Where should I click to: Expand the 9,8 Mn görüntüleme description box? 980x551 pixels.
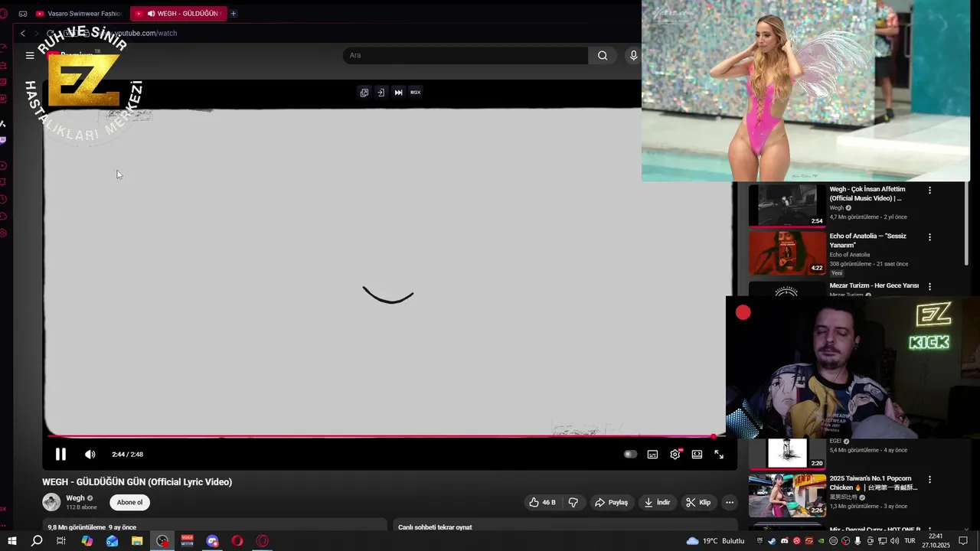pyautogui.click(x=214, y=525)
